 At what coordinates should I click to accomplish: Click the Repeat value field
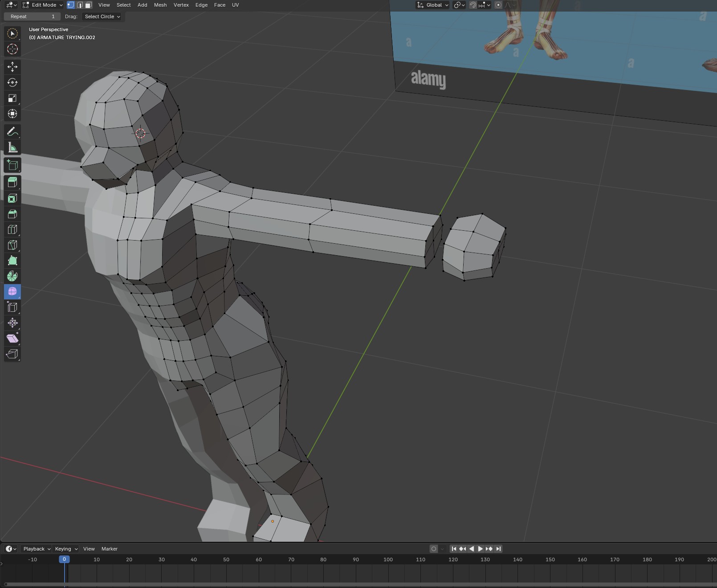(32, 16)
